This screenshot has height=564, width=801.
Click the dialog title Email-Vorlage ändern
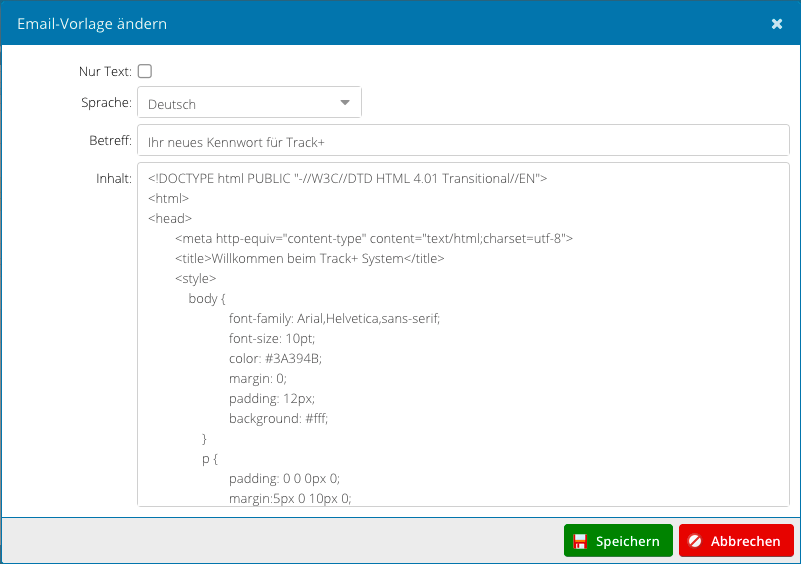tap(92, 23)
